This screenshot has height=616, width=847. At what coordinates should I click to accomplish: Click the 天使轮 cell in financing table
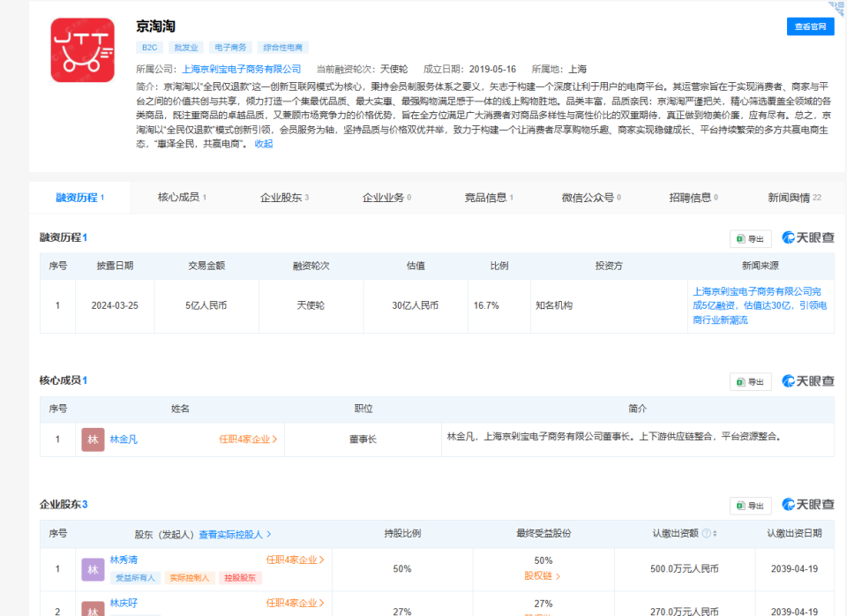coord(311,306)
